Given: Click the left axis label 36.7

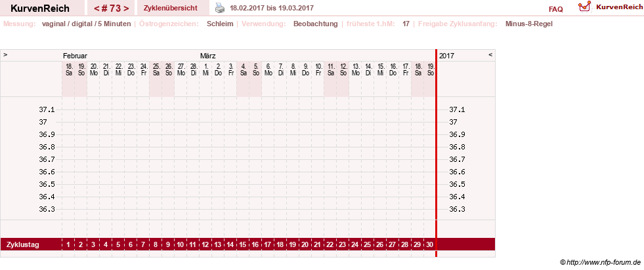Looking at the screenshot, I should point(47,159).
